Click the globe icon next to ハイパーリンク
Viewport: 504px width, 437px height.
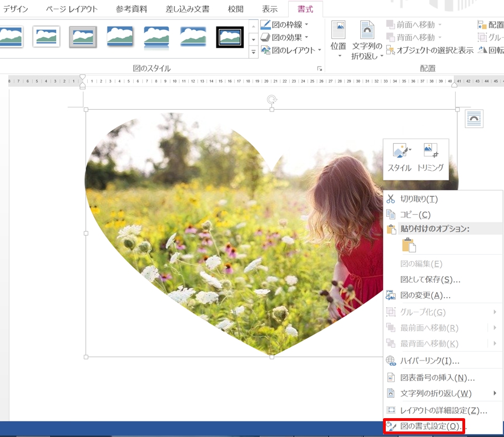pos(391,361)
